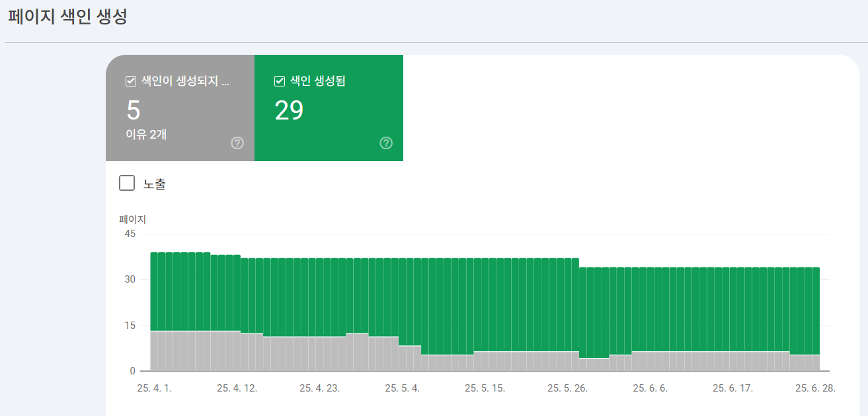The height and width of the screenshot is (416, 868).
Task: Click the gray bar segment above 25. 4. 23.
Action: (x=319, y=354)
